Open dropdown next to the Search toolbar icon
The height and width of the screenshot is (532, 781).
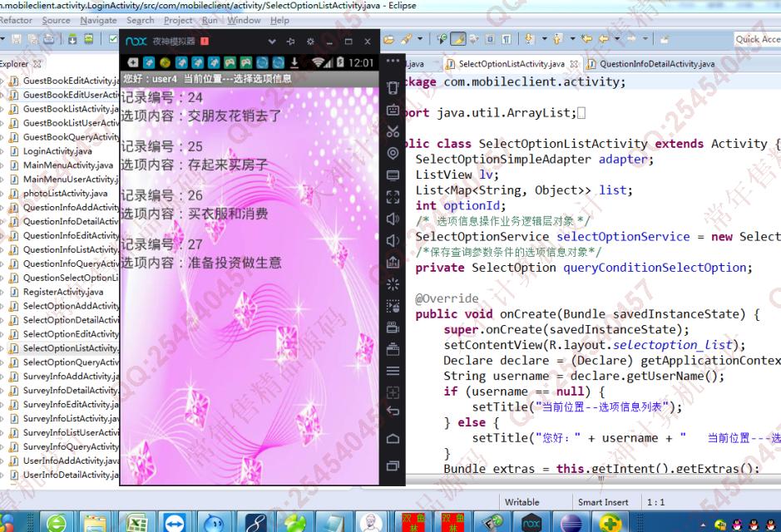[420, 39]
